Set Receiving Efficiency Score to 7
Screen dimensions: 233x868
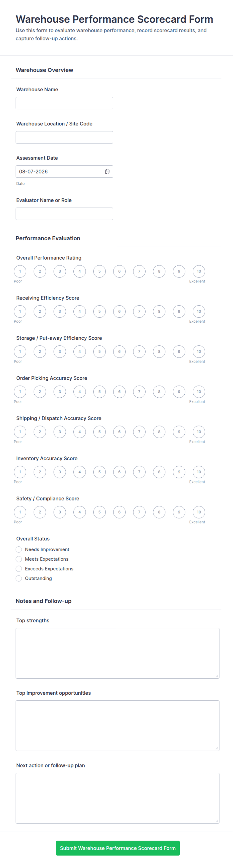click(139, 311)
